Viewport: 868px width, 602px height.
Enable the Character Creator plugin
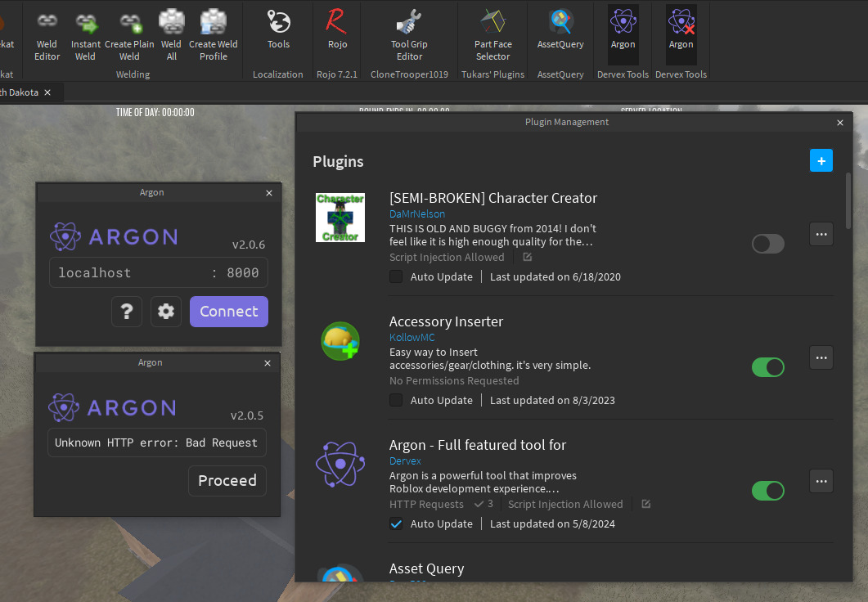pyautogui.click(x=767, y=243)
